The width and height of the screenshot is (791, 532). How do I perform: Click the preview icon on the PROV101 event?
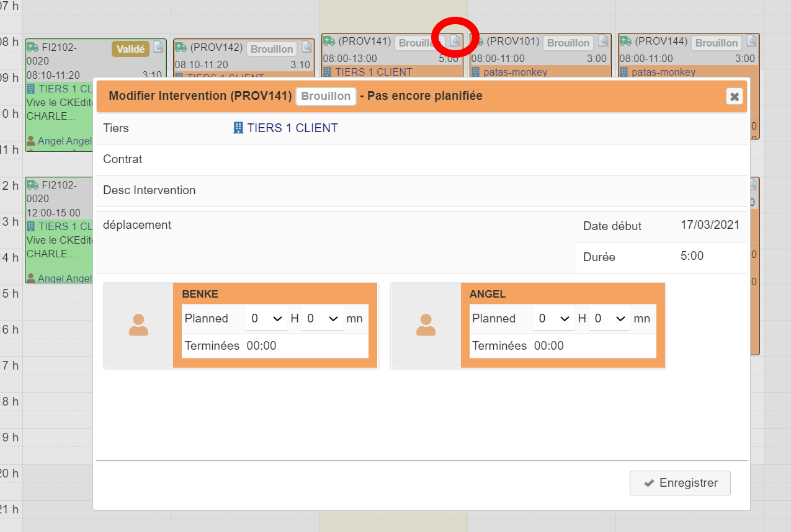point(604,42)
